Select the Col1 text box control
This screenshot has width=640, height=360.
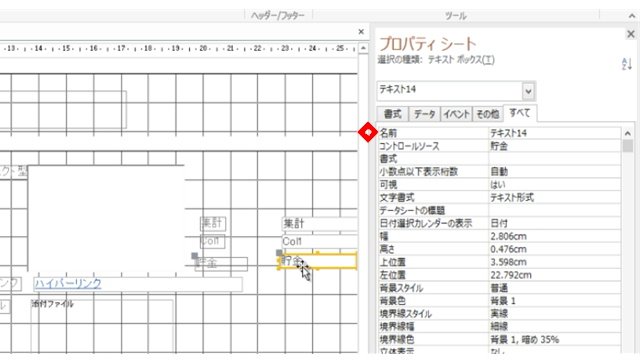320,241
